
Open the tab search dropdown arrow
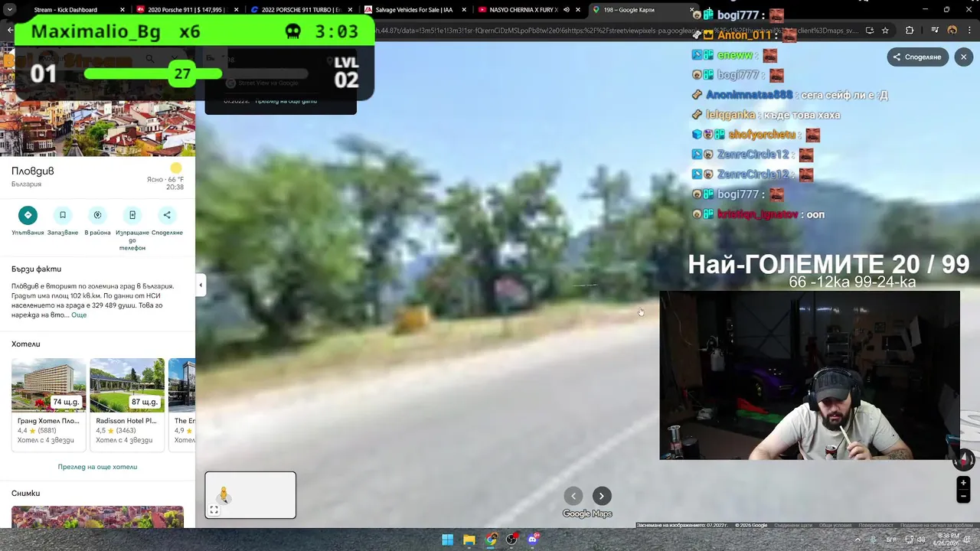point(10,10)
